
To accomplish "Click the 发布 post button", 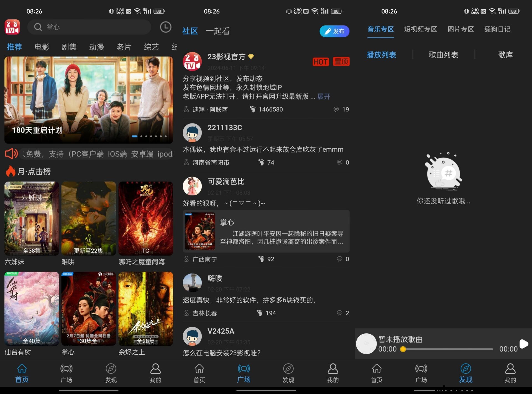I will (x=334, y=31).
